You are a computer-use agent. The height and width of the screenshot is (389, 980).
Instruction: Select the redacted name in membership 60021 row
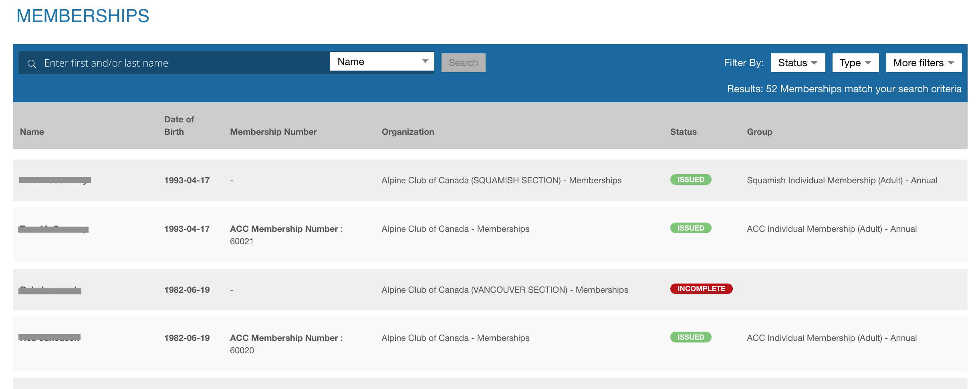53,229
